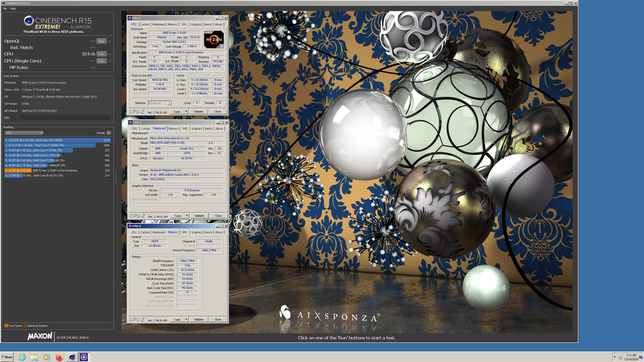Click the Your Score orange legend swatch
Viewport: 644px width, 362px height.
(6, 325)
